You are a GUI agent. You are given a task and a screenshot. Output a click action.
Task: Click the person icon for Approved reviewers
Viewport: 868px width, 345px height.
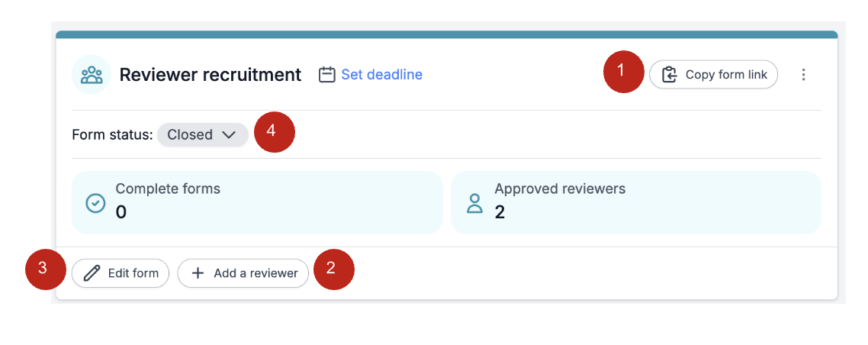click(x=474, y=203)
